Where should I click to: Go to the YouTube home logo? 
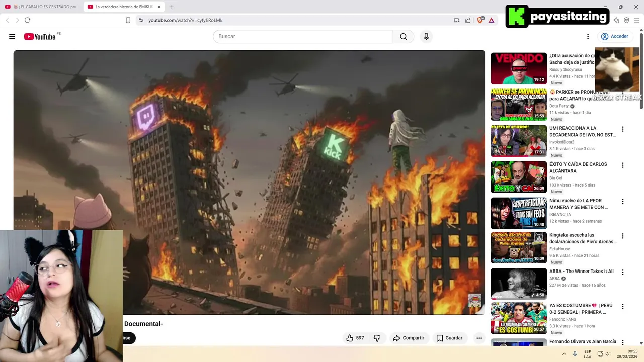point(40,37)
